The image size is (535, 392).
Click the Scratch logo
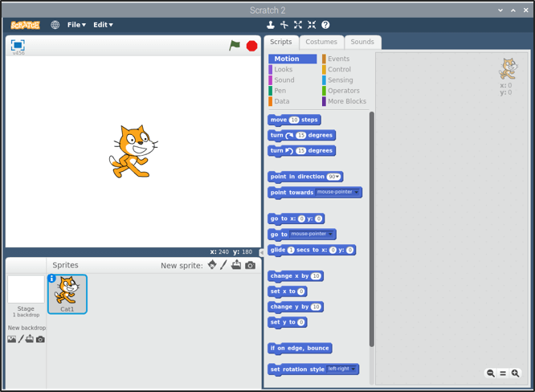(x=25, y=25)
